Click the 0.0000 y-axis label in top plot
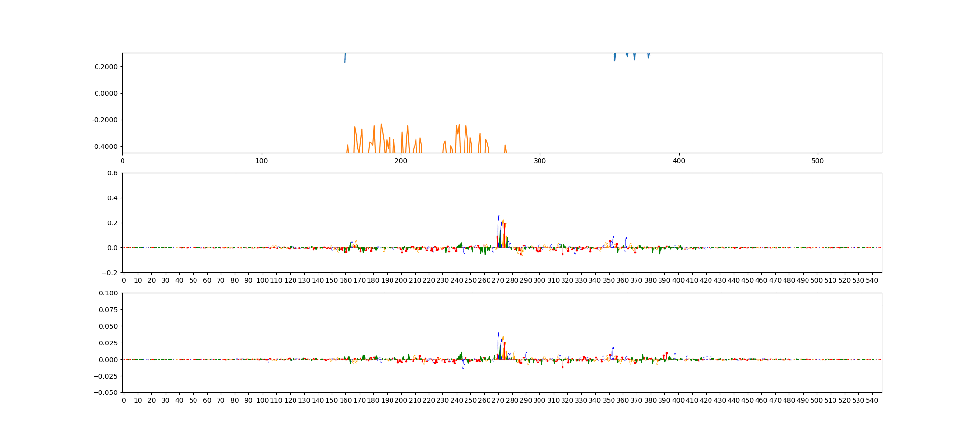Image resolution: width=980 pixels, height=441 pixels. [106, 93]
